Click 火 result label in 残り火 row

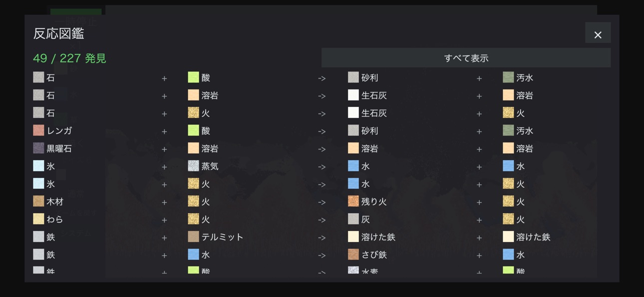(520, 201)
